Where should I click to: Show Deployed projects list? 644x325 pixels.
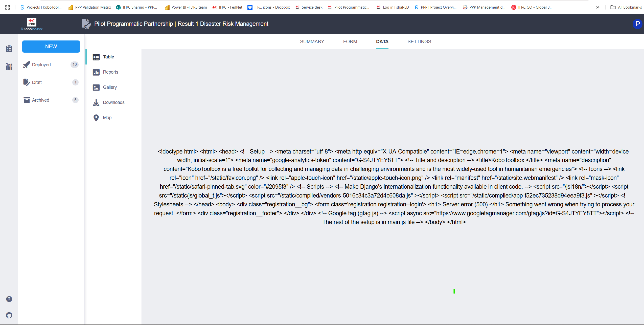pos(51,65)
